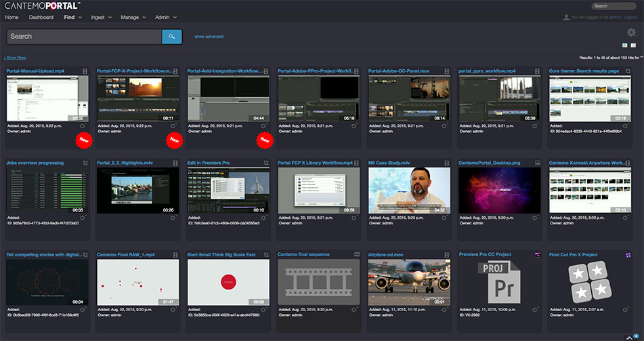Image resolution: width=644 pixels, height=341 pixels.
Task: Open the page settings gear icon
Action: click(x=631, y=33)
